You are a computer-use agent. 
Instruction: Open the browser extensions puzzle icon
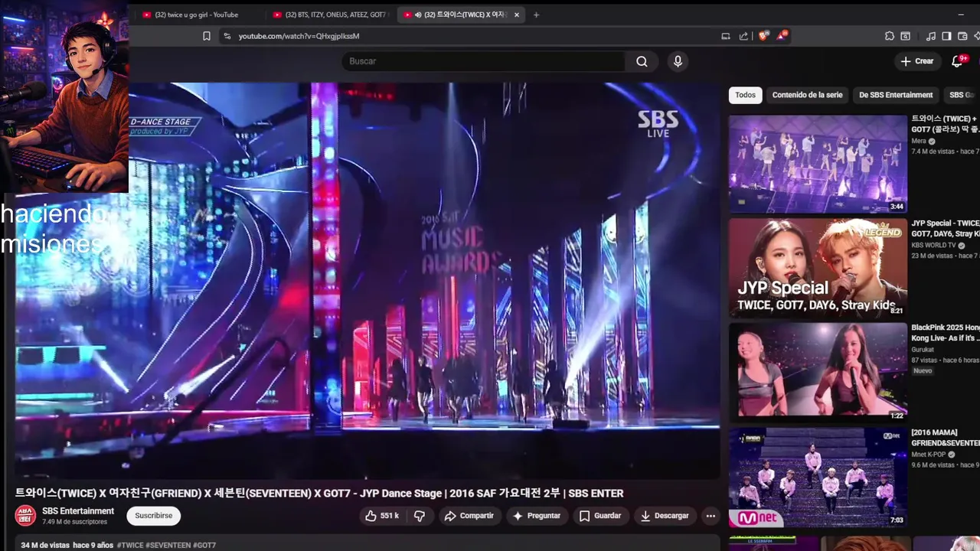(x=890, y=36)
